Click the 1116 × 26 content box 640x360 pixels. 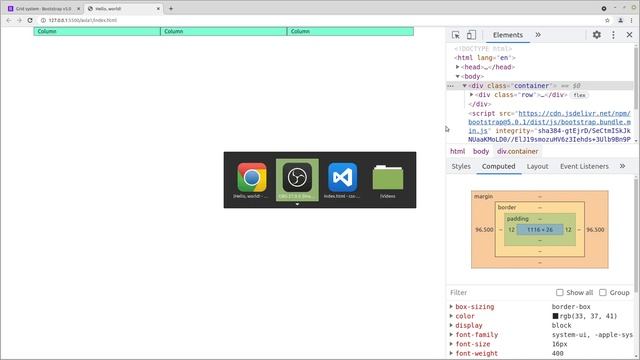pyautogui.click(x=540, y=230)
